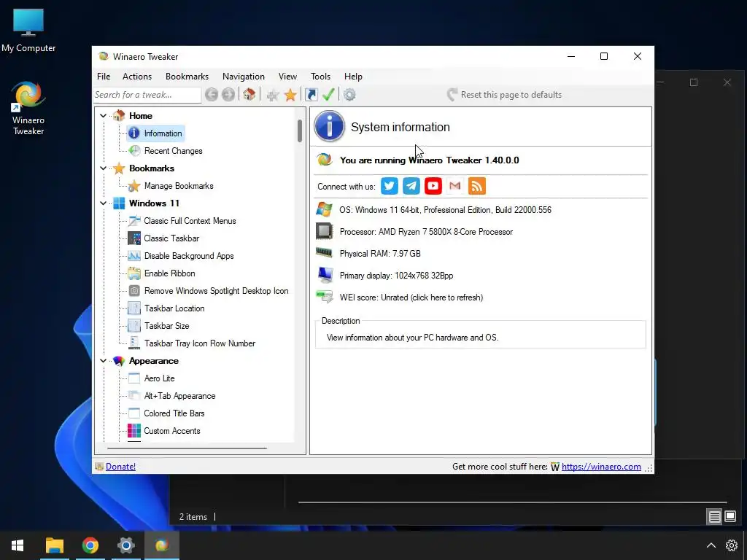747x560 pixels.
Task: Click the monitor icon beside Primary display
Action: coord(325,275)
